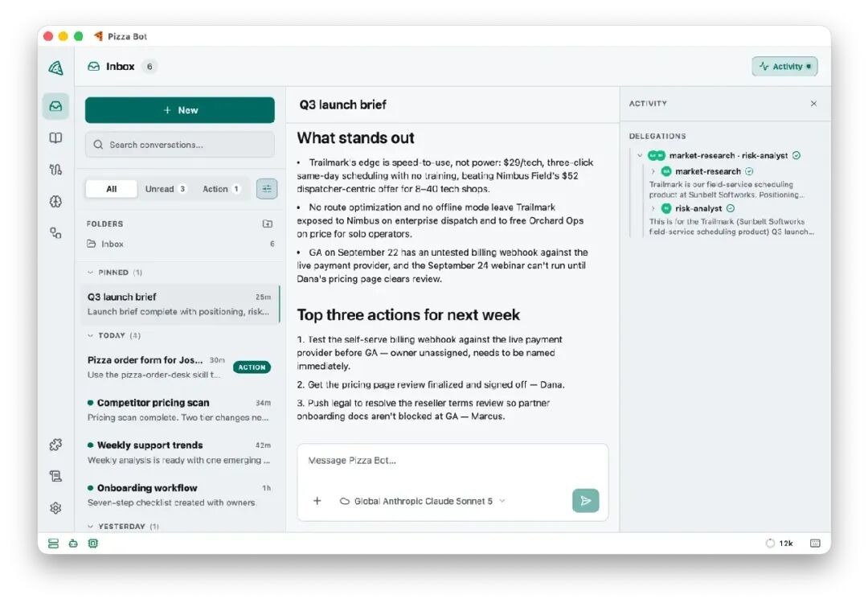Collapse the Yesterday section
This screenshot has height=603, width=868.
90,527
